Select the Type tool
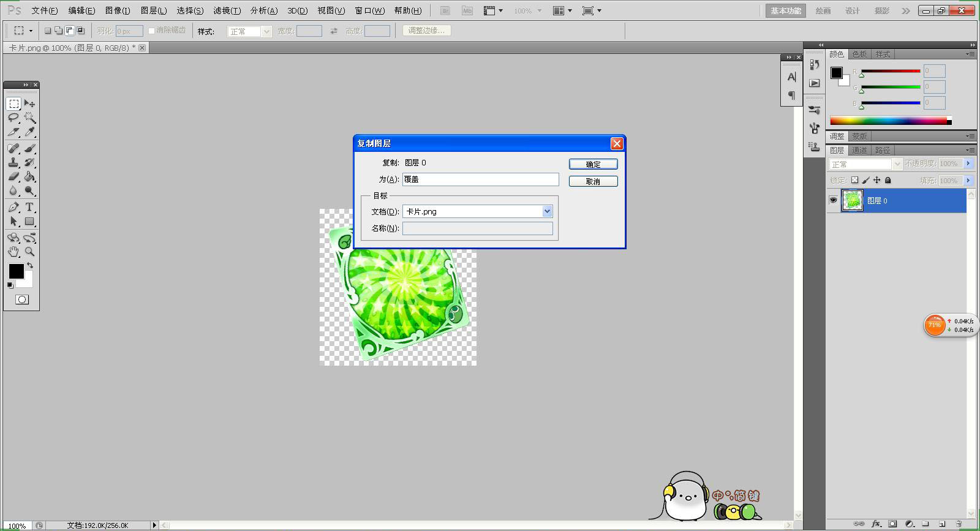Screen dimensions: 980x531 (x=29, y=207)
